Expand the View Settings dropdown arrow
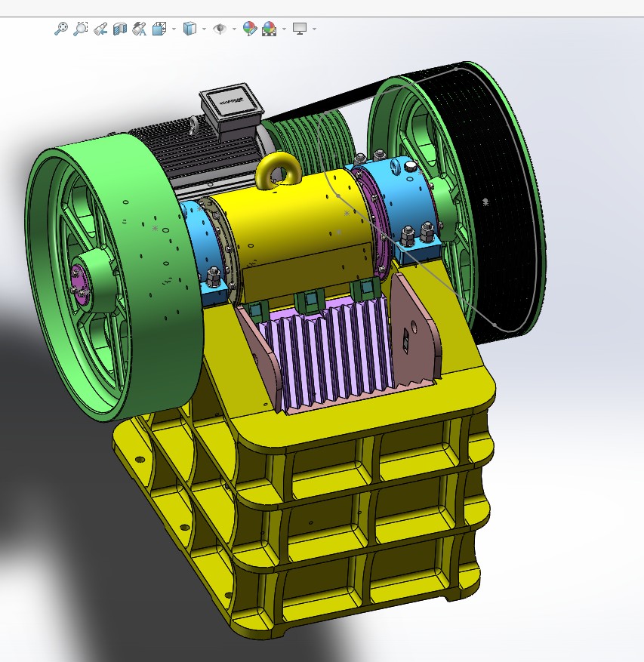 [x=314, y=29]
